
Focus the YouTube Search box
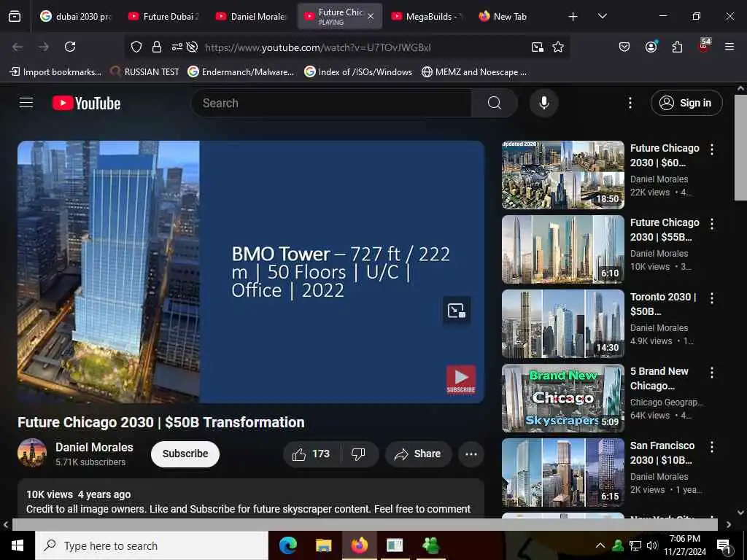[332, 103]
